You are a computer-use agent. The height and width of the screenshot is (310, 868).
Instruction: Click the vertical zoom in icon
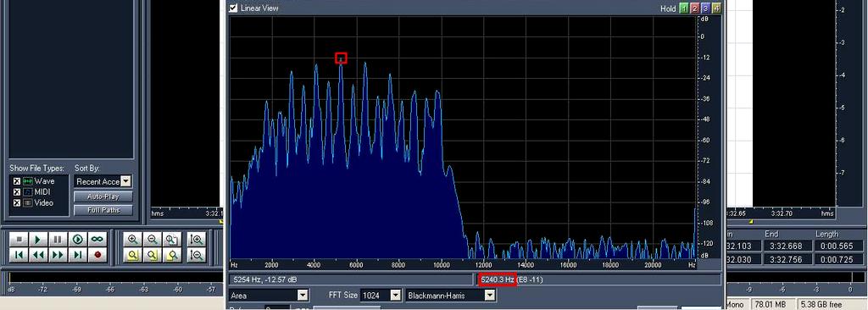[x=196, y=239]
